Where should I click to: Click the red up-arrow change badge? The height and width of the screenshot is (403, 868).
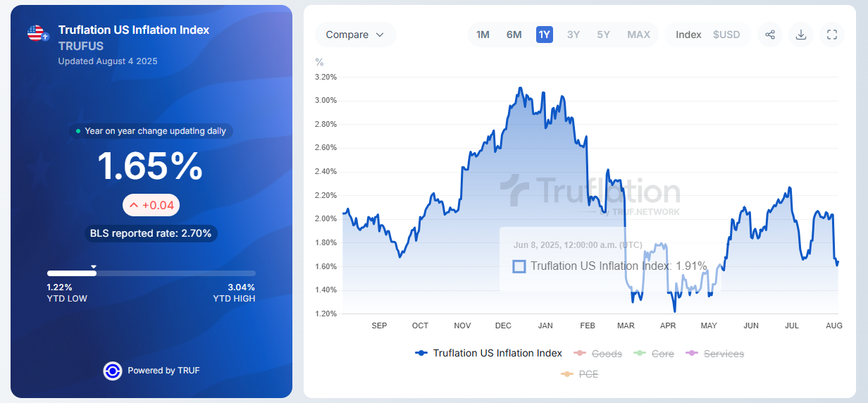pyautogui.click(x=151, y=205)
